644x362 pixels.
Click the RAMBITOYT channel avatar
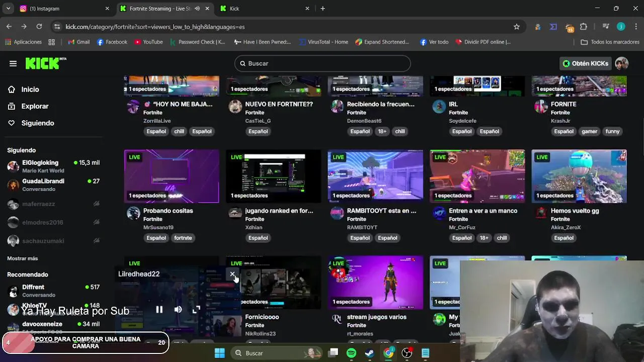click(337, 213)
